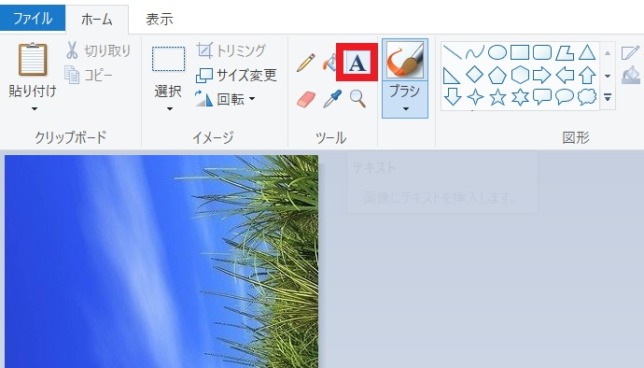
Task: Select the oval shape
Action: (497, 53)
